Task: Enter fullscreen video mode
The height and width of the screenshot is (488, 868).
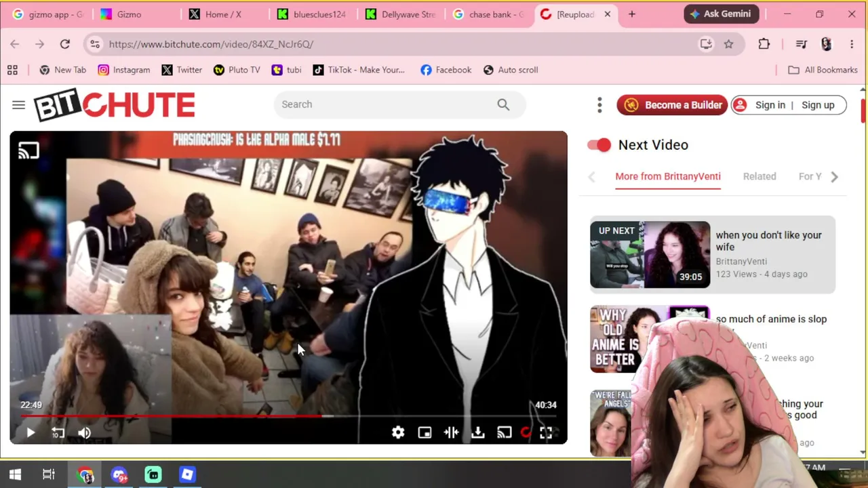Action: tap(546, 433)
